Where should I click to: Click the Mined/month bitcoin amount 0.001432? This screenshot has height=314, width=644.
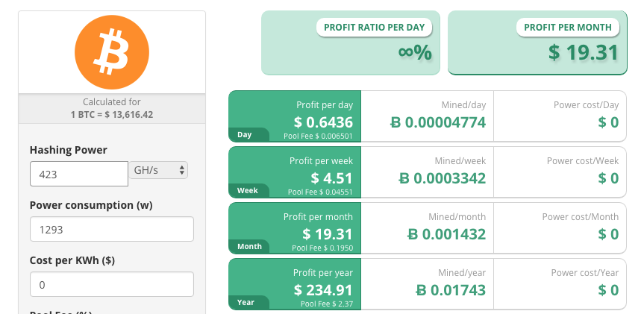point(446,234)
